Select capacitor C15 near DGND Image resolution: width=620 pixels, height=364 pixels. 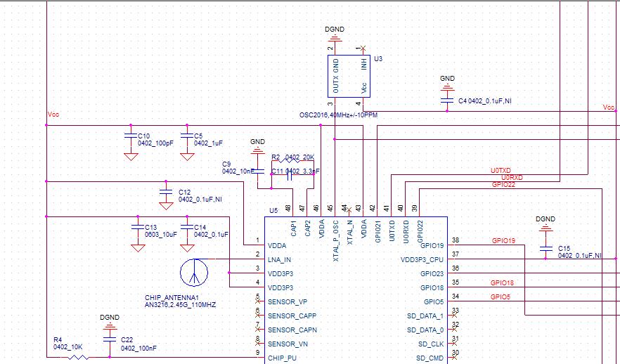coord(545,249)
